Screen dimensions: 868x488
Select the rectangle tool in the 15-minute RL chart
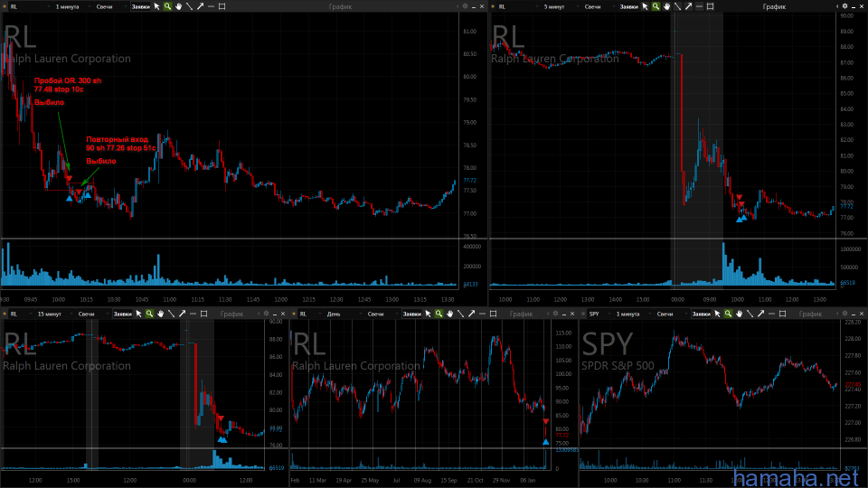pos(203,314)
